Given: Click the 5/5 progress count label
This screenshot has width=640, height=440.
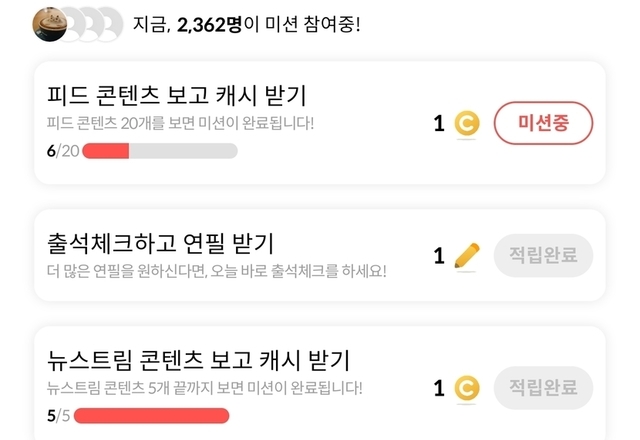Looking at the screenshot, I should pyautogui.click(x=57, y=415).
